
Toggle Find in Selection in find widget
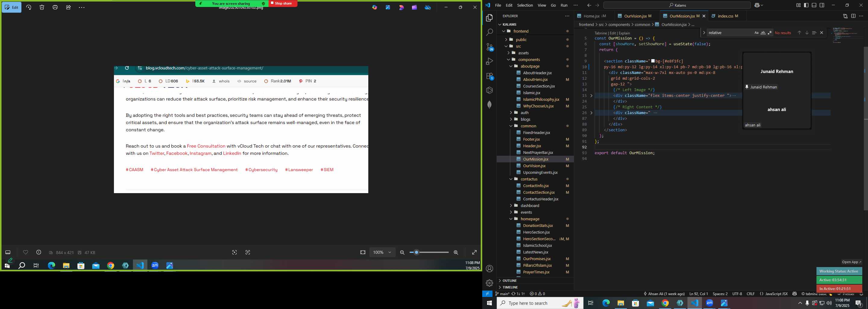(814, 33)
